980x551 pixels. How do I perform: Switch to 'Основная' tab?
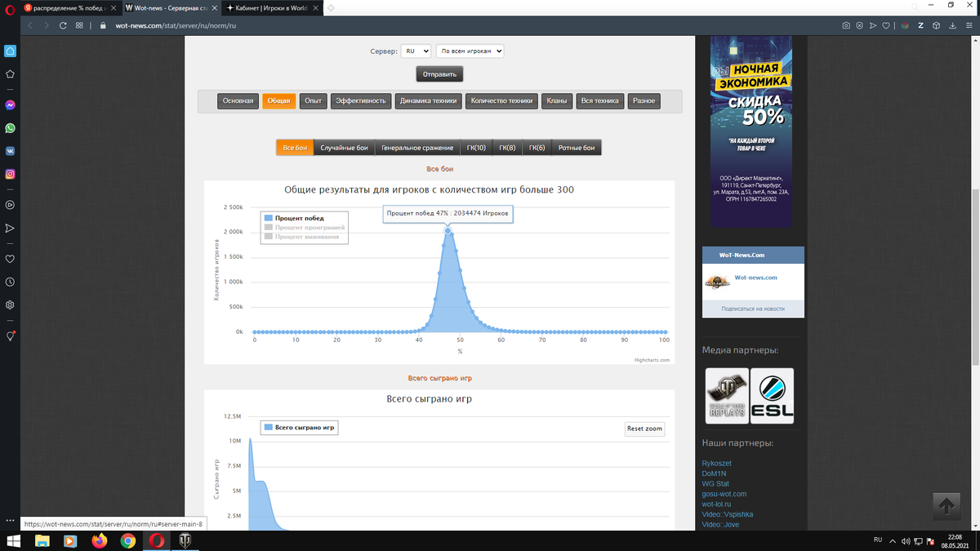(238, 101)
